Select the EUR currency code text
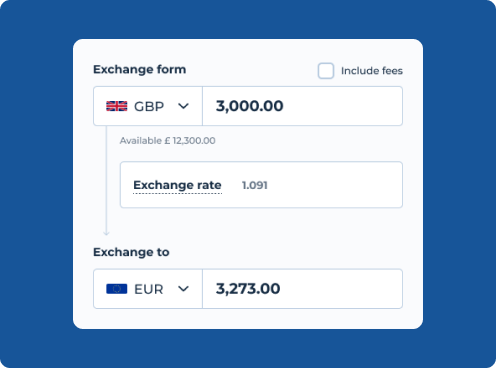The width and height of the screenshot is (496, 368). coord(149,289)
